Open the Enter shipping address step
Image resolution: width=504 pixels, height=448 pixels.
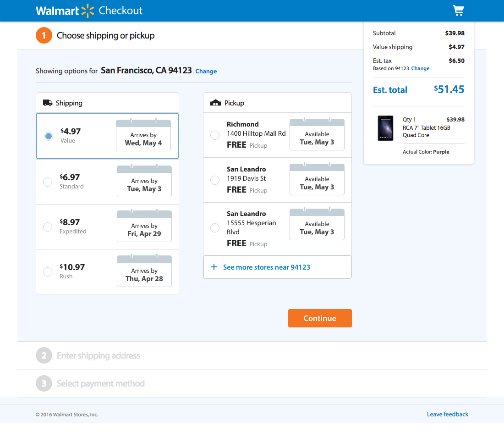(98, 355)
